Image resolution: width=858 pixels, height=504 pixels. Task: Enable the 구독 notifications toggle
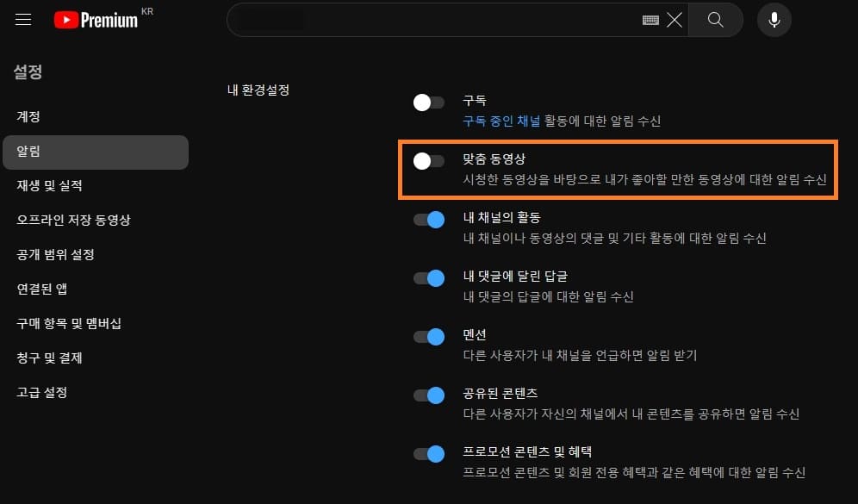428,103
